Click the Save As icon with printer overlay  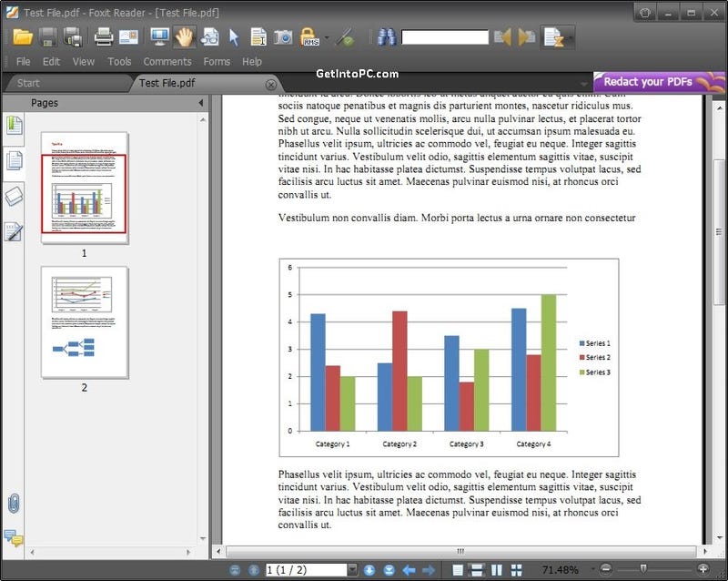[x=73, y=37]
